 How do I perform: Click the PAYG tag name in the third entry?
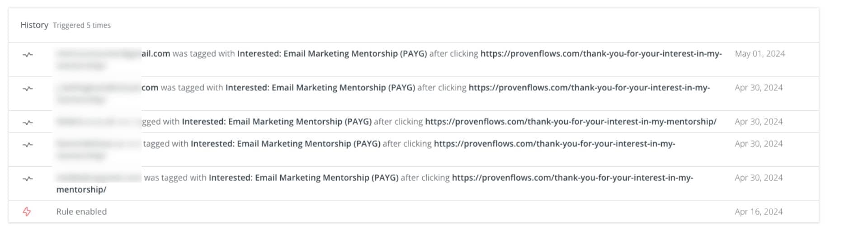click(277, 122)
